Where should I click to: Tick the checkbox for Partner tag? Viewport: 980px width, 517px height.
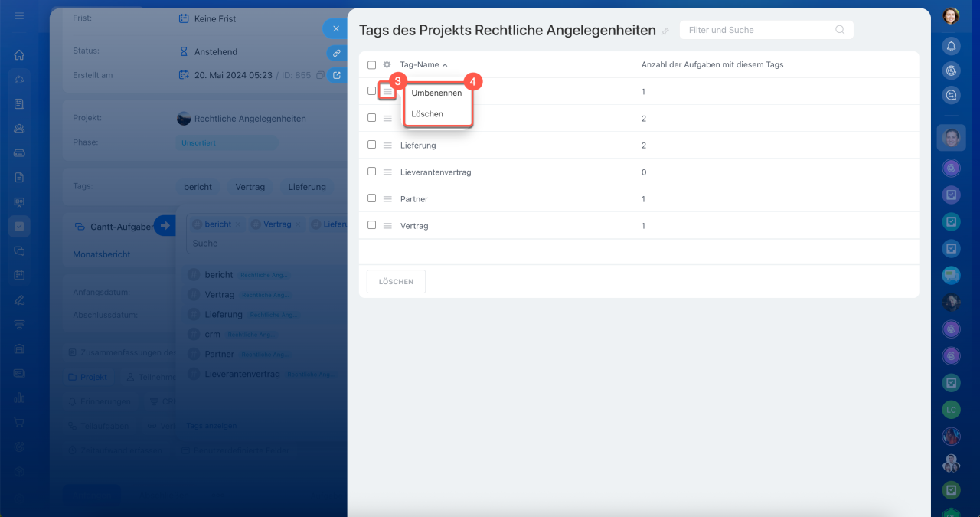tap(371, 198)
